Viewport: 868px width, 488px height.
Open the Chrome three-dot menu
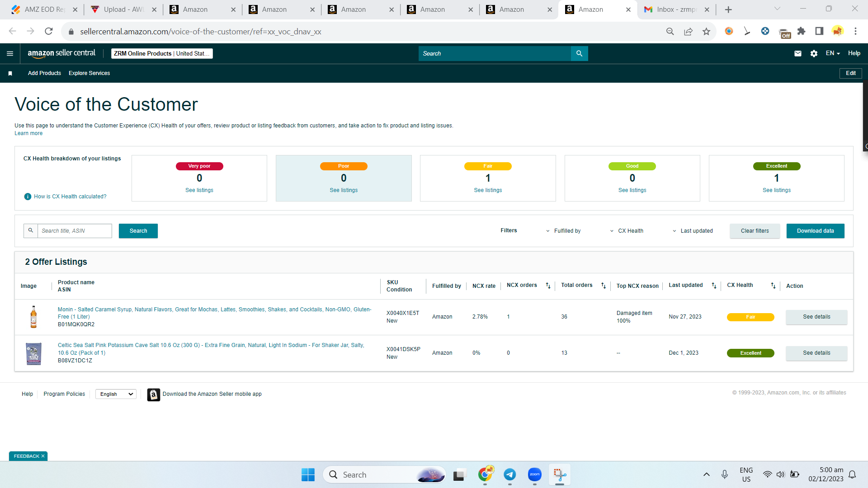(x=855, y=31)
